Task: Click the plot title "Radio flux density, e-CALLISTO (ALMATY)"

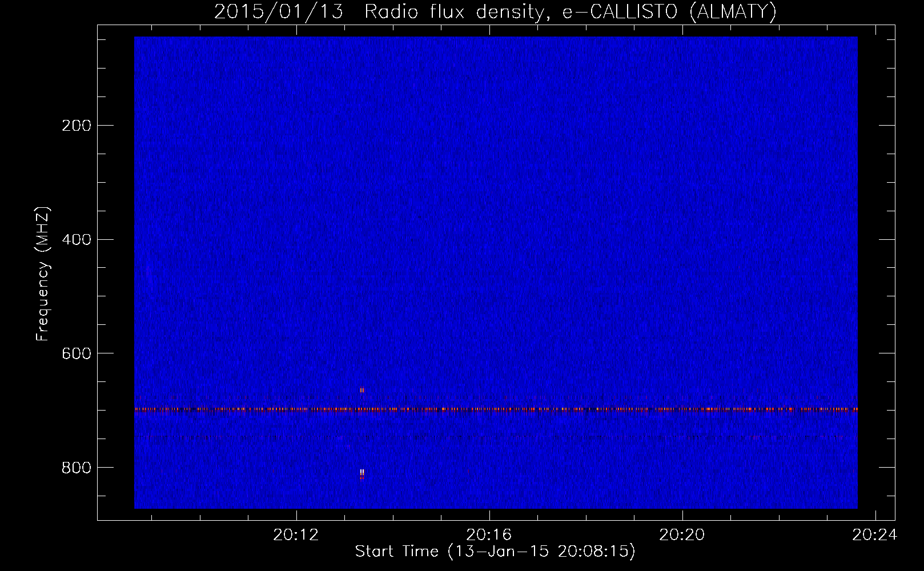Action: coord(571,12)
